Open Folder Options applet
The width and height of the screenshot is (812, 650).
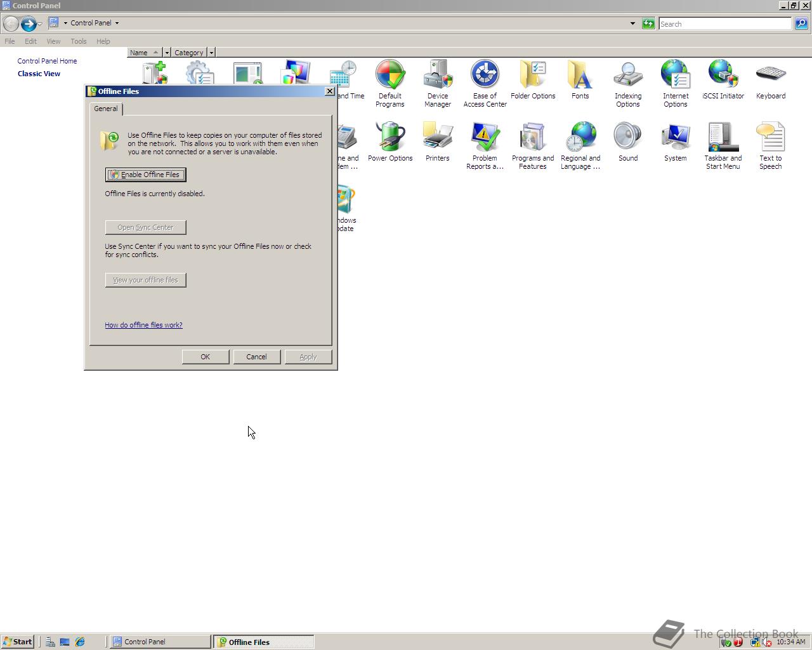point(533,80)
